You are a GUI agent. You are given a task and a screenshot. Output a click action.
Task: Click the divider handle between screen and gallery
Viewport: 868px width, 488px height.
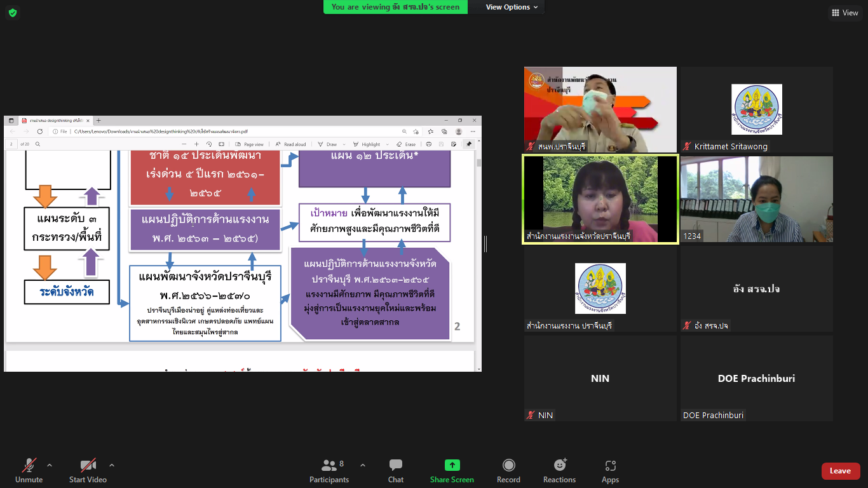point(486,244)
